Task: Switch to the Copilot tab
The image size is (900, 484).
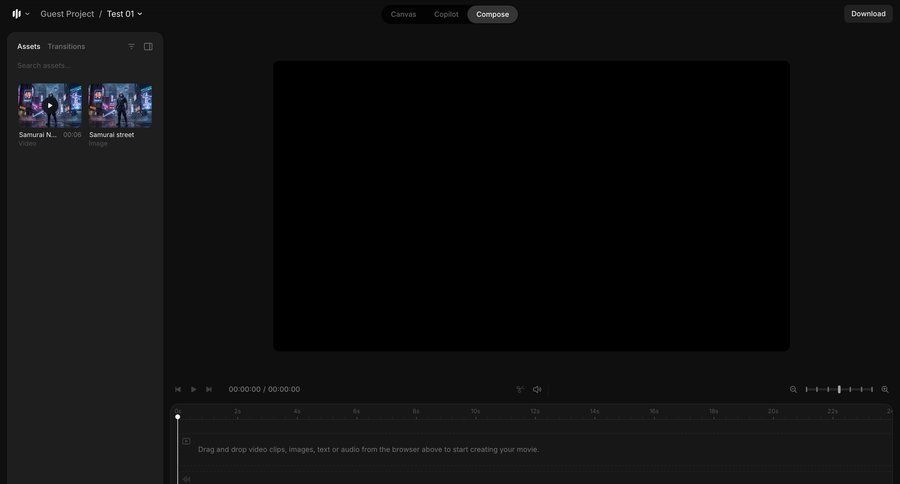Action: pyautogui.click(x=446, y=14)
